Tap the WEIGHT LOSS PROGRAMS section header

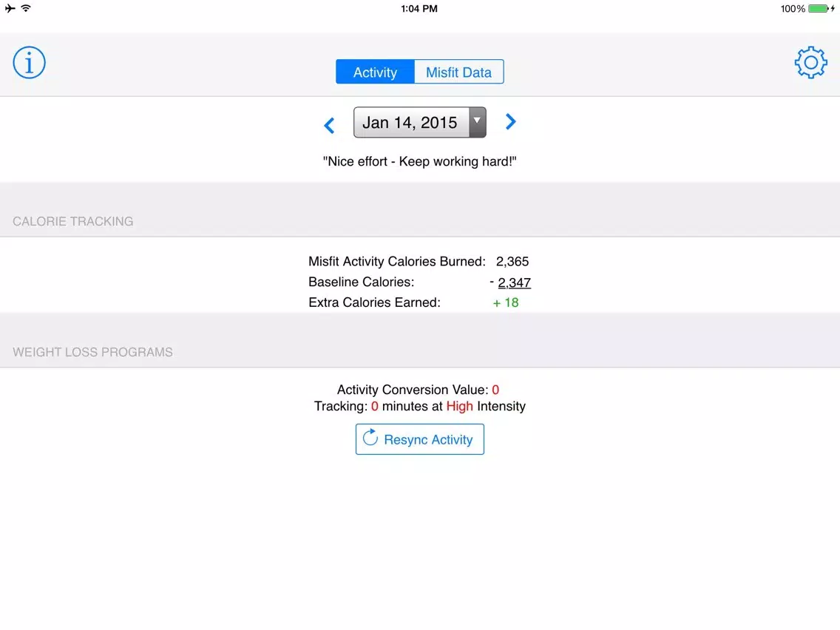point(92,352)
